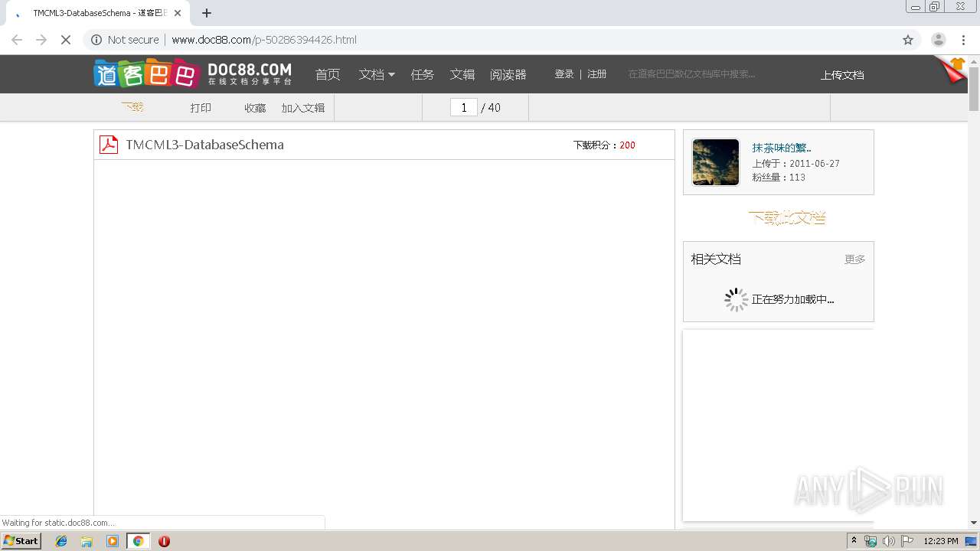Click the uploader name 抹茶味的繁..

click(782, 148)
